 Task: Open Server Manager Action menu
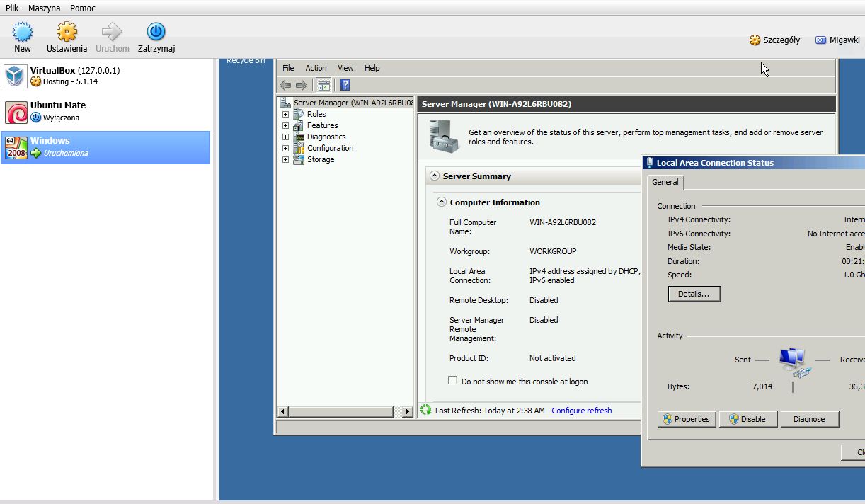[316, 68]
